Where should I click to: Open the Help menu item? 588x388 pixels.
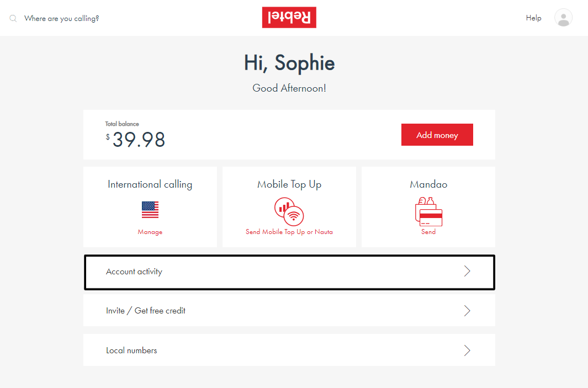coord(533,18)
